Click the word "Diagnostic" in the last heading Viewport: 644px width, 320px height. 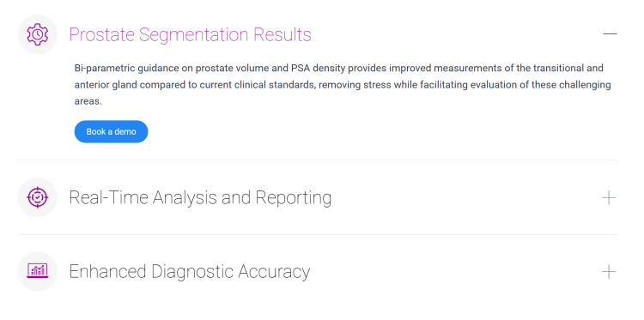[x=193, y=273]
